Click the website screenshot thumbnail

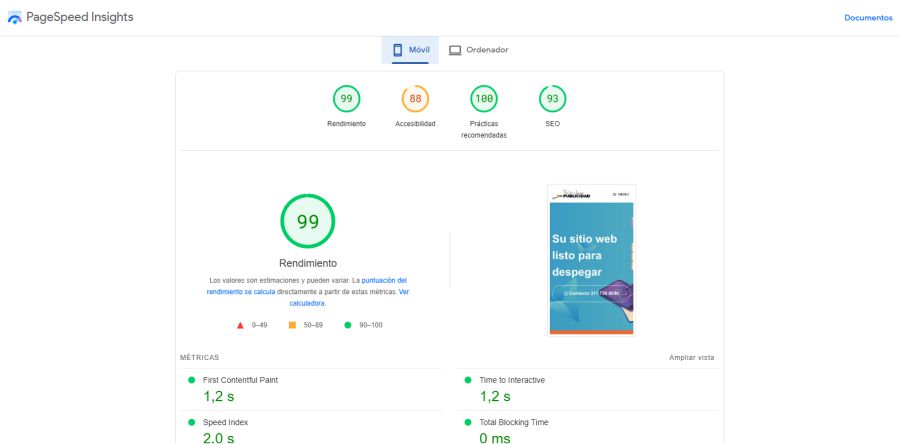(x=591, y=260)
